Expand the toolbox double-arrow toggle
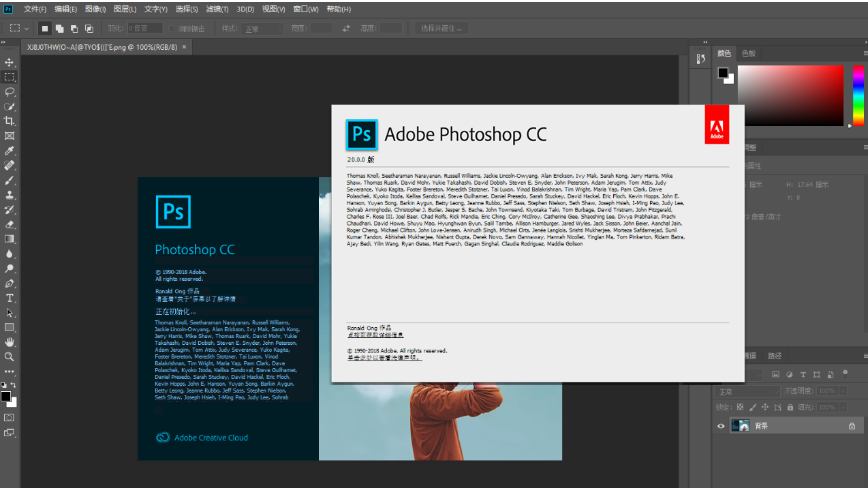 click(x=3, y=42)
